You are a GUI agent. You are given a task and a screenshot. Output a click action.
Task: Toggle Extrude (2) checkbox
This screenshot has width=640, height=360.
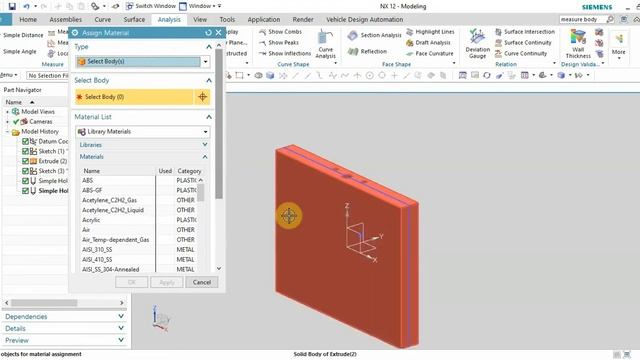25,161
